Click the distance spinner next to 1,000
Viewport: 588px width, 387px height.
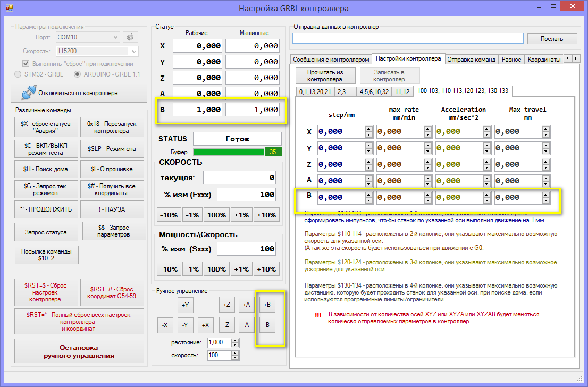pos(235,342)
